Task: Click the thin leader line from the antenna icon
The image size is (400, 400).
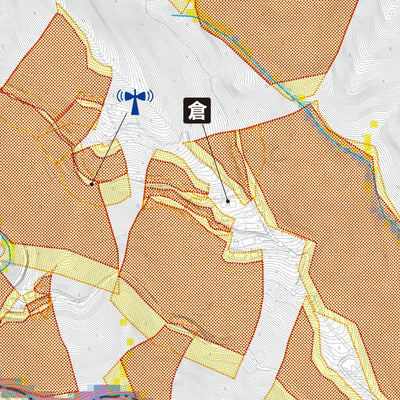Action: pos(109,148)
